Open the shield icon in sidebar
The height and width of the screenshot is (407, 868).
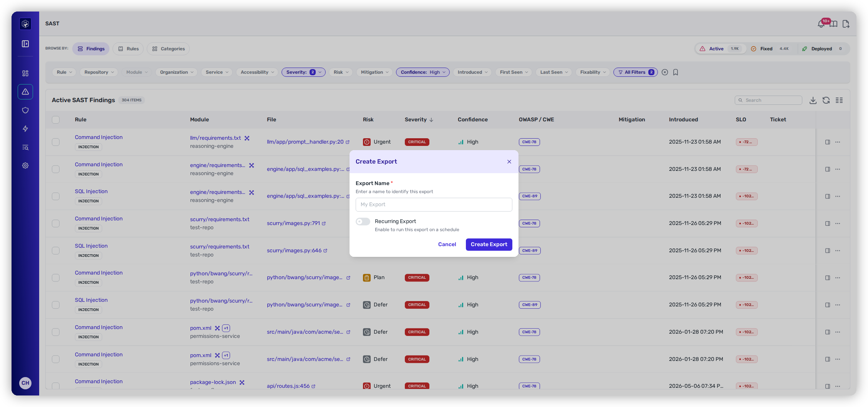tap(25, 110)
